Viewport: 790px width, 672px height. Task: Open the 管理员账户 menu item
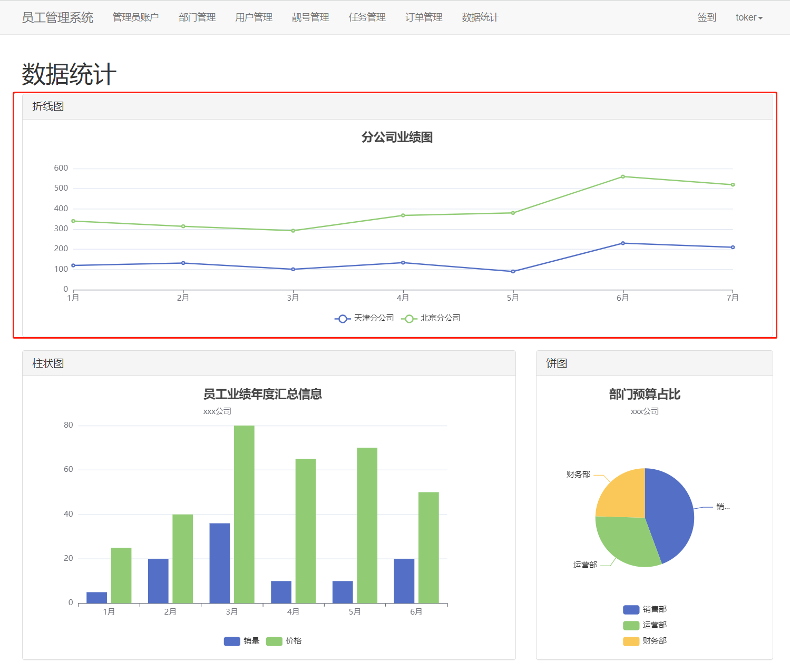136,17
